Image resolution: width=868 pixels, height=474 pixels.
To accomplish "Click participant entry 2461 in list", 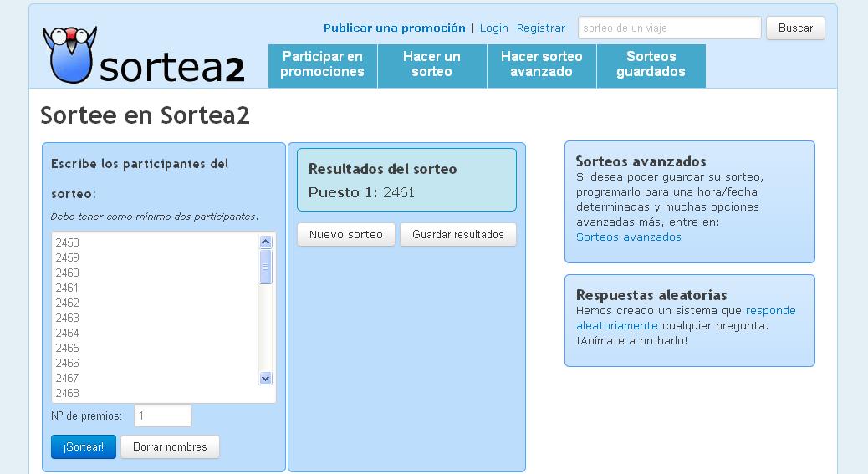I will point(67,288).
